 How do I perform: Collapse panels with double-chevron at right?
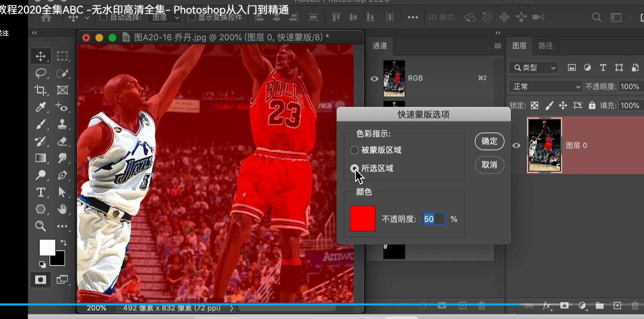click(498, 33)
